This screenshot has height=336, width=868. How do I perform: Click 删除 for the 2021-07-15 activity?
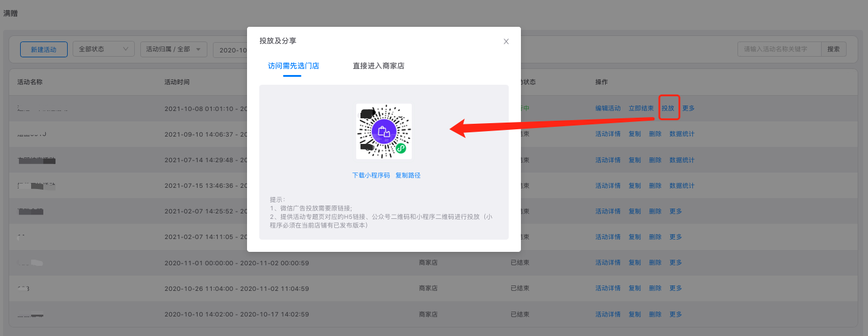tap(655, 185)
